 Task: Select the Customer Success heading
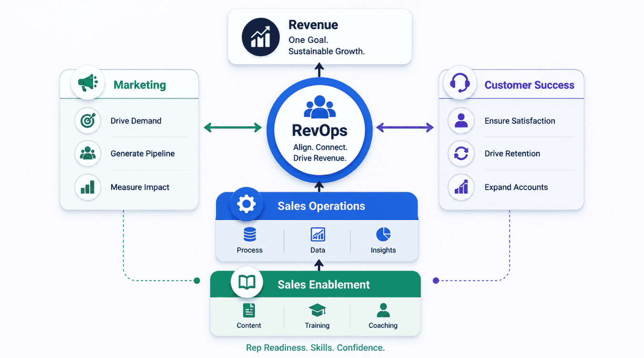click(530, 85)
